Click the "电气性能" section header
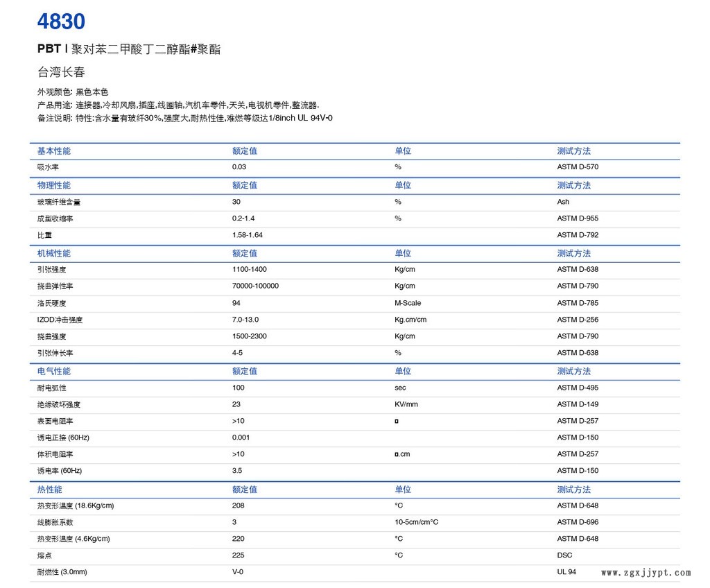Image resolution: width=710 pixels, height=588 pixels. 54,372
